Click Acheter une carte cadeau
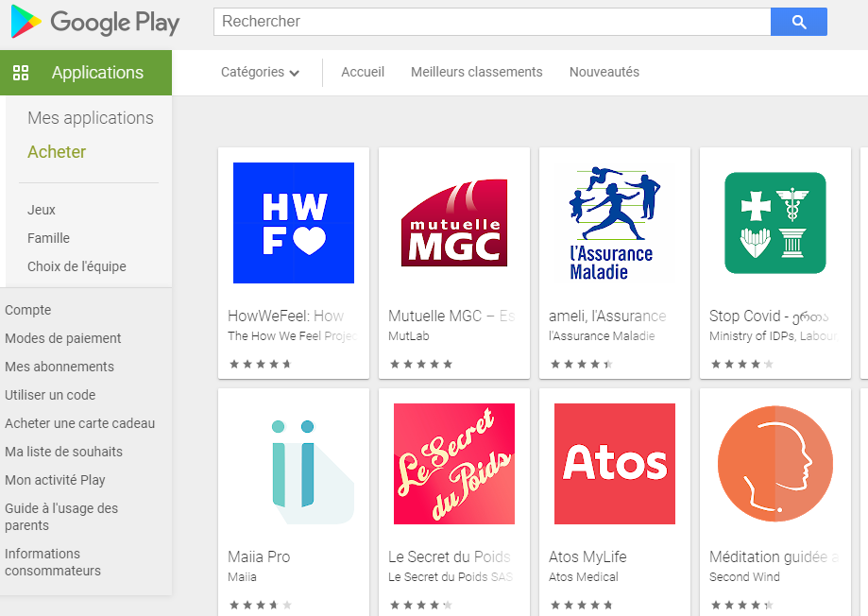The image size is (868, 616). 79,423
